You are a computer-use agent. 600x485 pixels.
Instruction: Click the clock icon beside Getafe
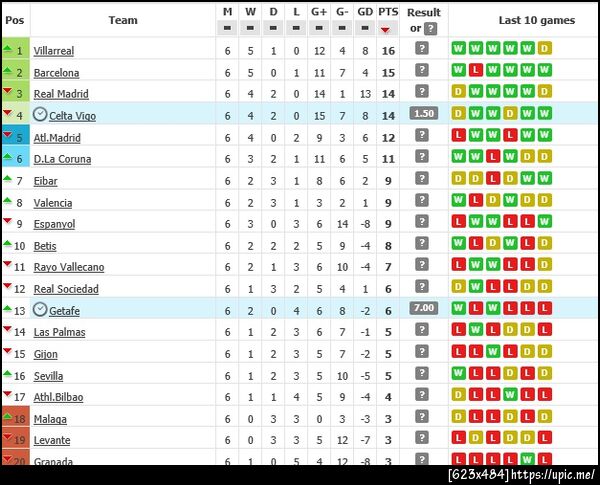pos(40,310)
